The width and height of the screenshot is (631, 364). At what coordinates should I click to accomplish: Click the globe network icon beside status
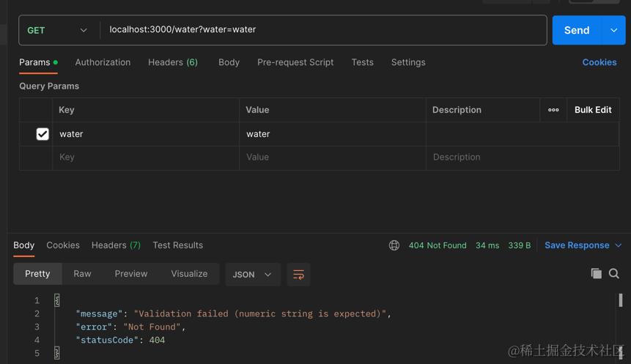(394, 245)
